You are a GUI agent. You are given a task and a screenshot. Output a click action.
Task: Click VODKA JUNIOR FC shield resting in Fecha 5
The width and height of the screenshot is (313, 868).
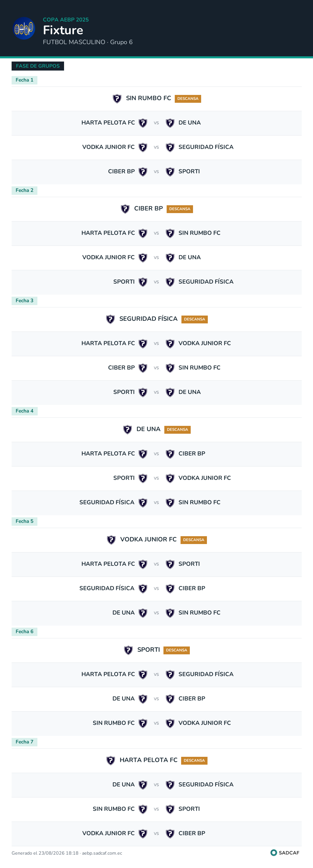(111, 539)
